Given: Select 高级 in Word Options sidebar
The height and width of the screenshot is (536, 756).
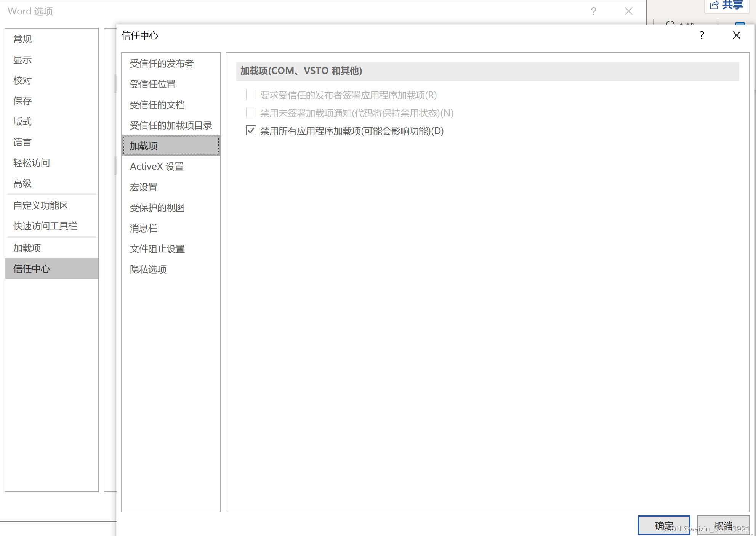Looking at the screenshot, I should 22,183.
